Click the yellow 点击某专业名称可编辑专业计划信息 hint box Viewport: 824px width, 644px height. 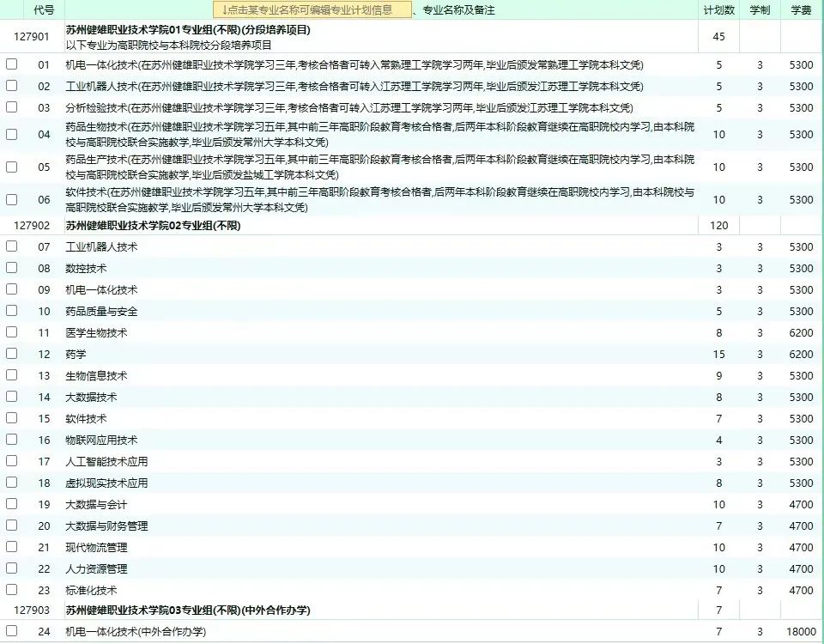(x=306, y=10)
